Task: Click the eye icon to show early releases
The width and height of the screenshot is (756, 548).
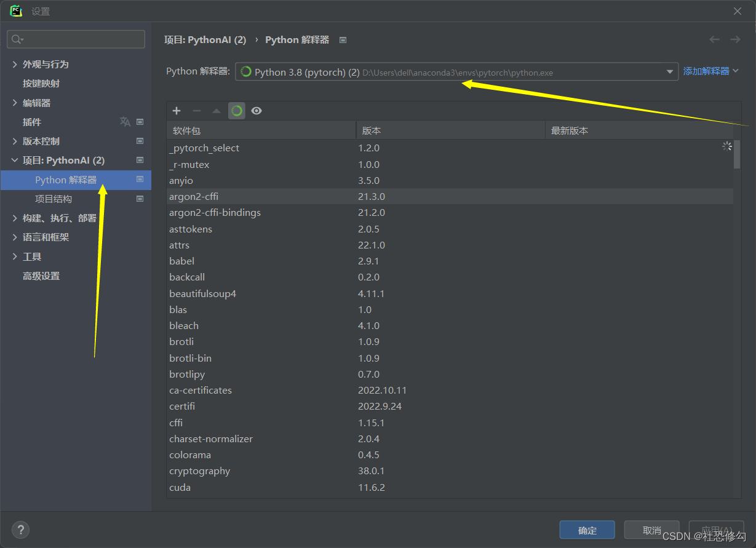Action: [x=257, y=111]
